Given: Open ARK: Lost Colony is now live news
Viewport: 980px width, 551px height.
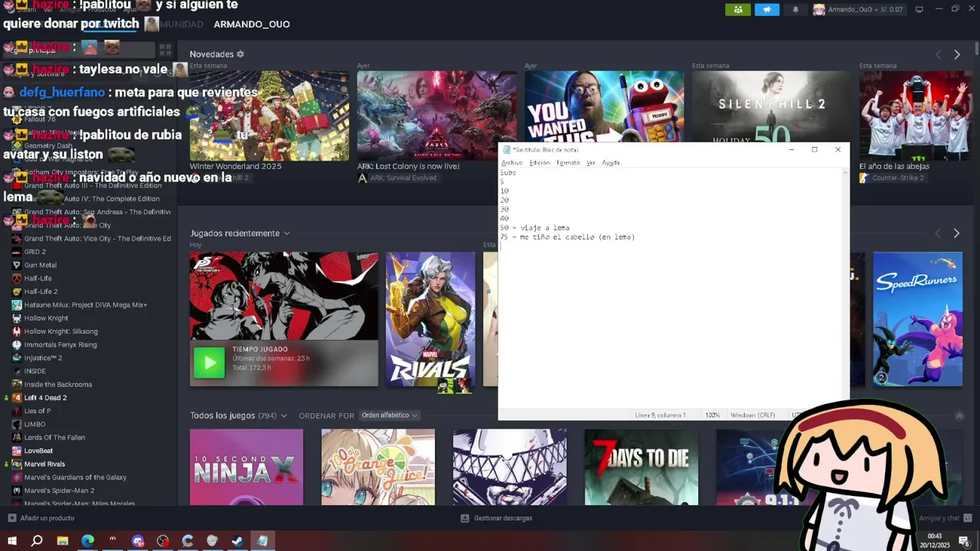Looking at the screenshot, I should [436, 116].
